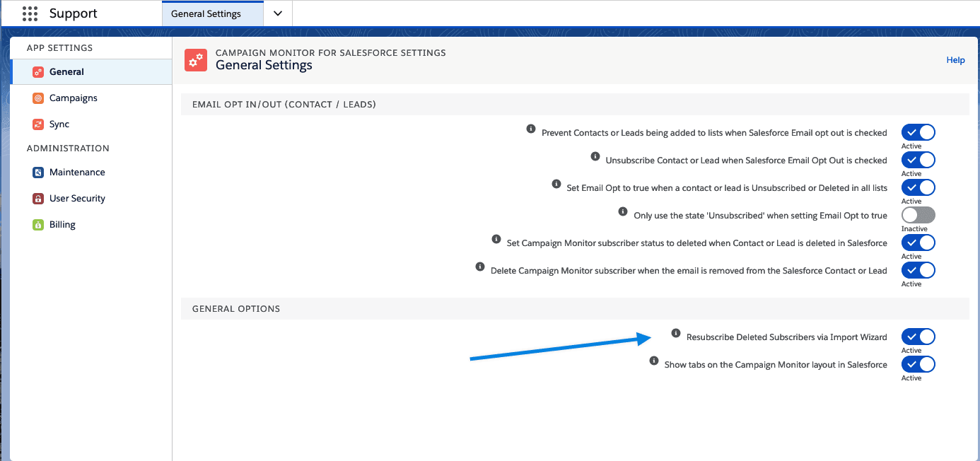Info icon for Set Email Opt to true setting
The image size is (980, 461).
(556, 184)
